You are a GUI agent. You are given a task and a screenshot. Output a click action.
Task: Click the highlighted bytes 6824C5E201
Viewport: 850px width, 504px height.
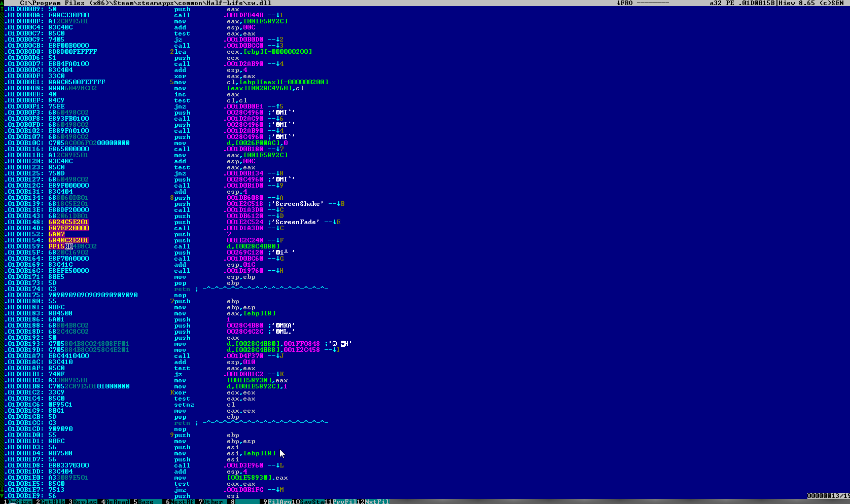point(69,222)
